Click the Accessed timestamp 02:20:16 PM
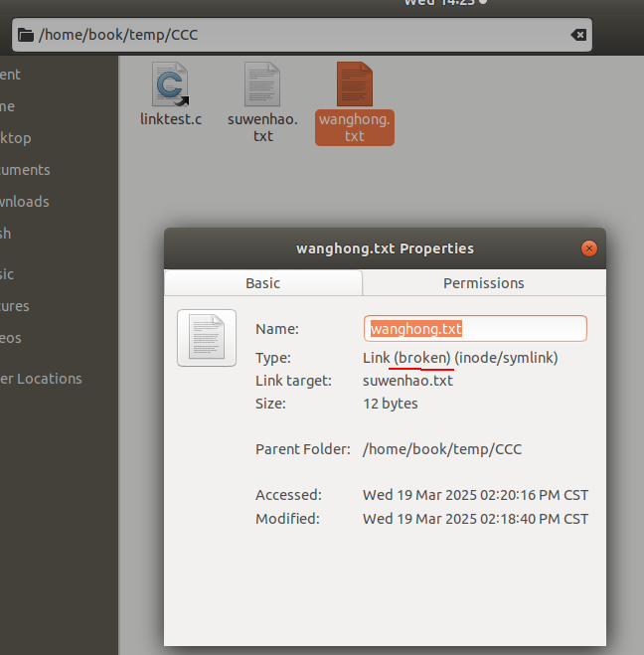Viewport: 644px width, 655px height. coord(475,495)
